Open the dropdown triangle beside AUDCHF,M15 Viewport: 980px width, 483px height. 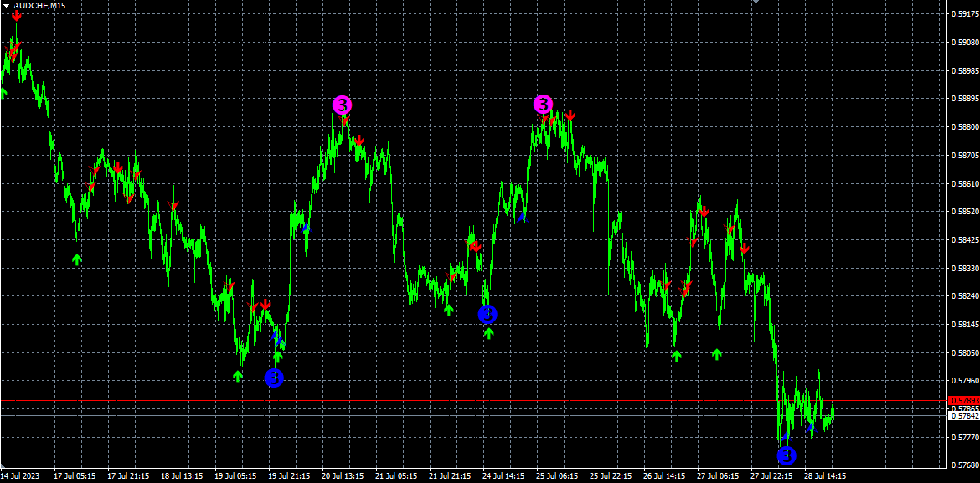click(x=7, y=5)
